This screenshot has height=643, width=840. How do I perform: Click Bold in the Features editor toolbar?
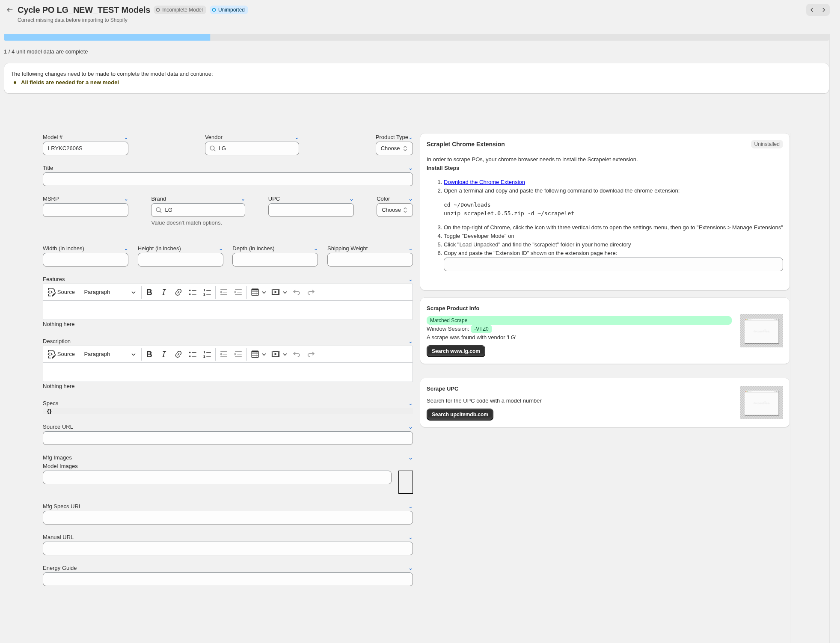149,292
